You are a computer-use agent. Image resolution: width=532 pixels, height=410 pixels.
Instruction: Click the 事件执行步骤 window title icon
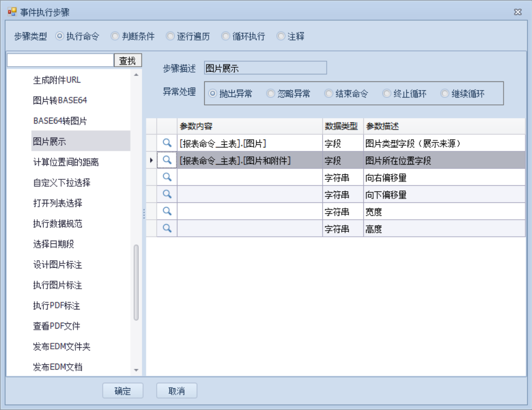click(12, 11)
